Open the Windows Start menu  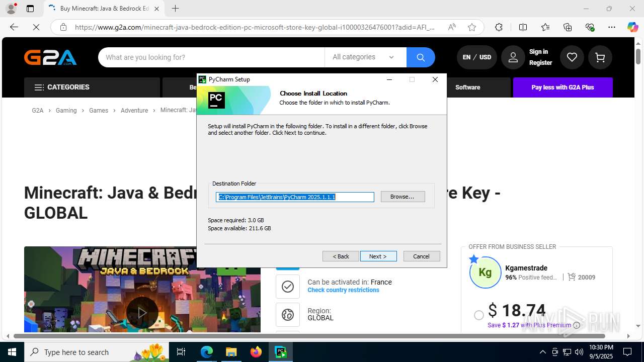tap(12, 352)
